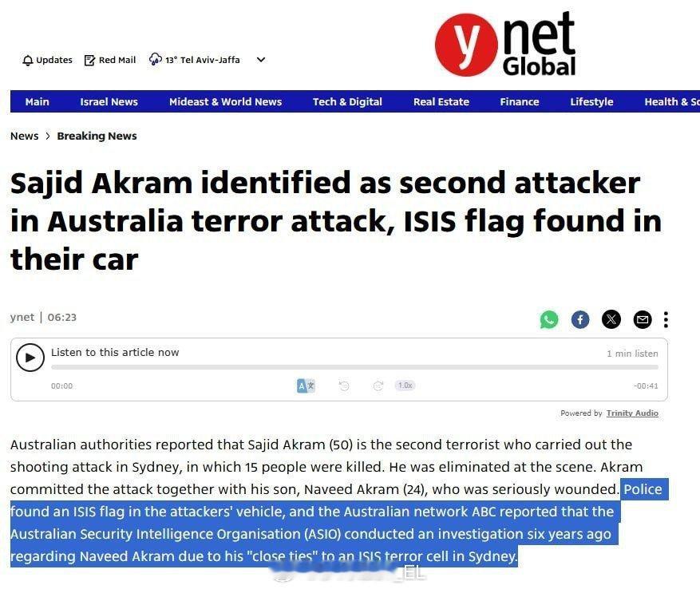Play the article audio

click(30, 358)
